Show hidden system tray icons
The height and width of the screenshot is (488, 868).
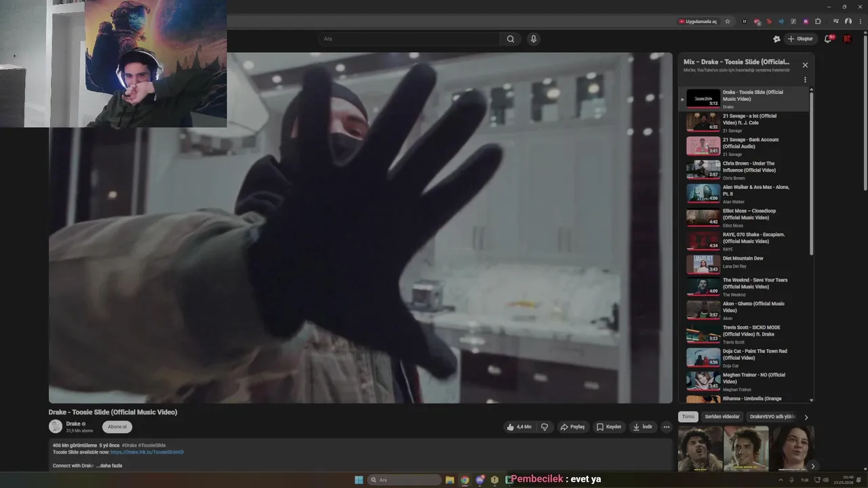781,480
